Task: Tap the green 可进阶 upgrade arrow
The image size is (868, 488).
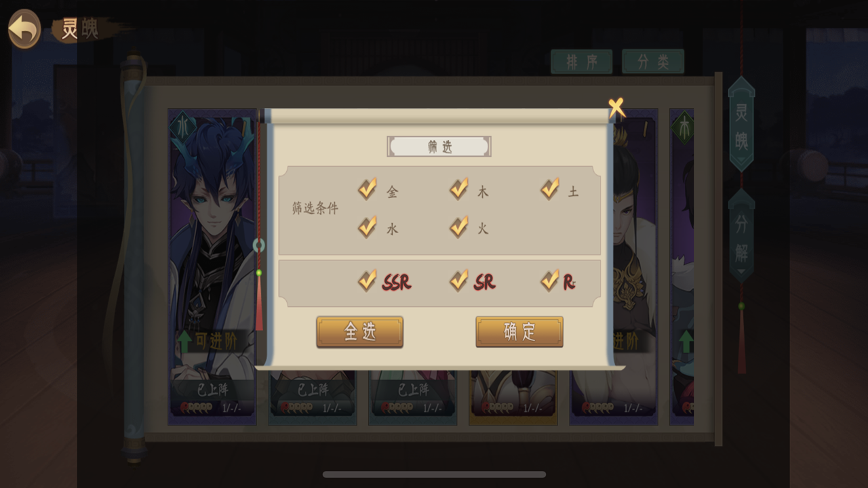Action: (185, 342)
